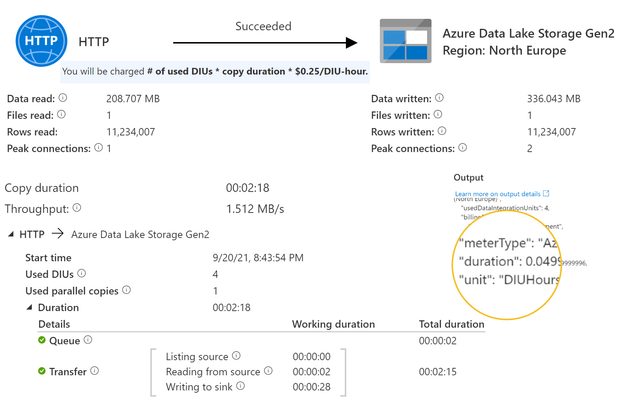Select the Region: North Europe text

pos(504,50)
